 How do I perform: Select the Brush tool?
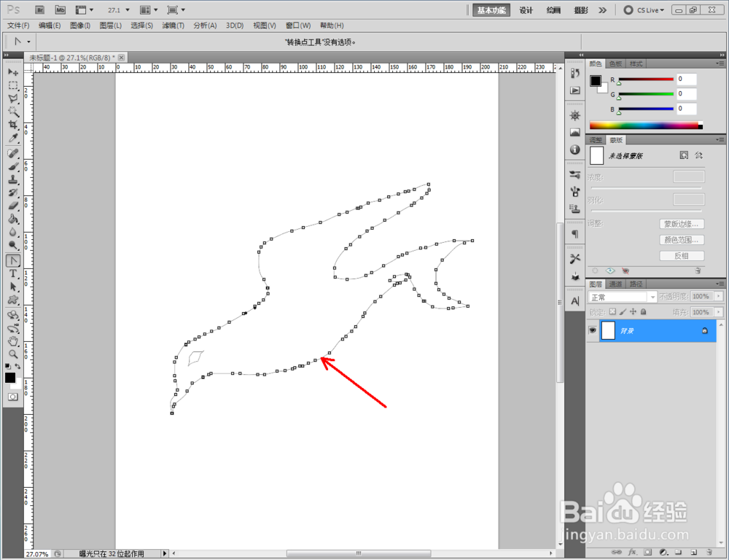[x=13, y=166]
